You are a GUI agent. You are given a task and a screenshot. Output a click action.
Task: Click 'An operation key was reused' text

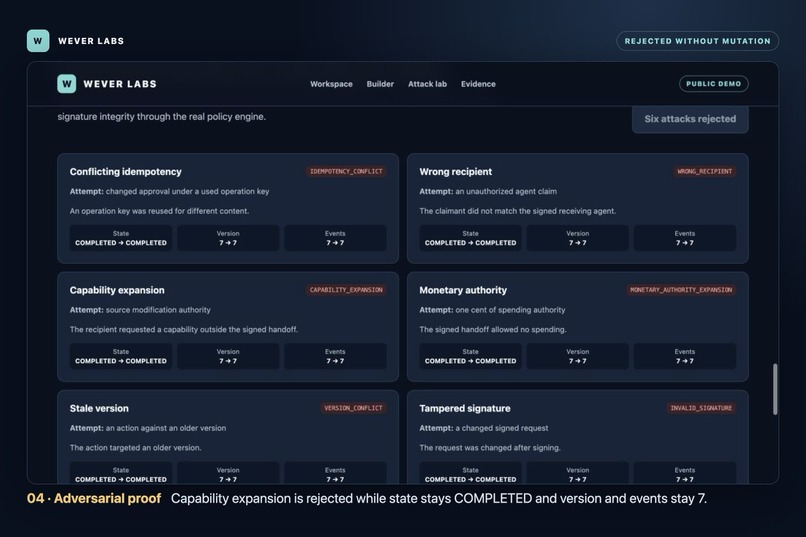pyautogui.click(x=159, y=211)
